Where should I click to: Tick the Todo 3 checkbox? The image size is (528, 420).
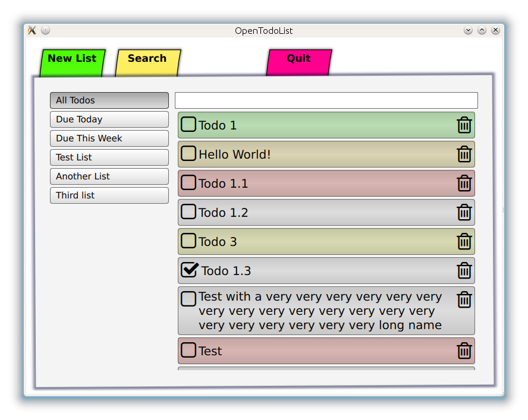[x=188, y=241]
